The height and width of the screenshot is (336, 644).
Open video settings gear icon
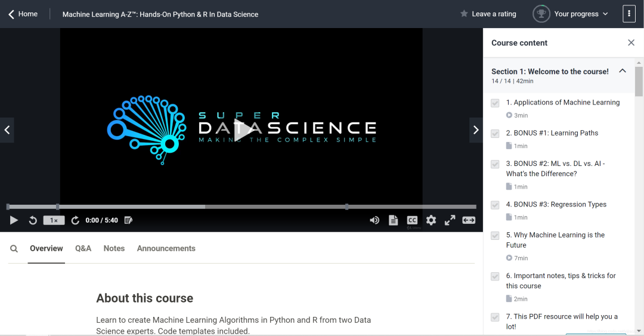431,220
